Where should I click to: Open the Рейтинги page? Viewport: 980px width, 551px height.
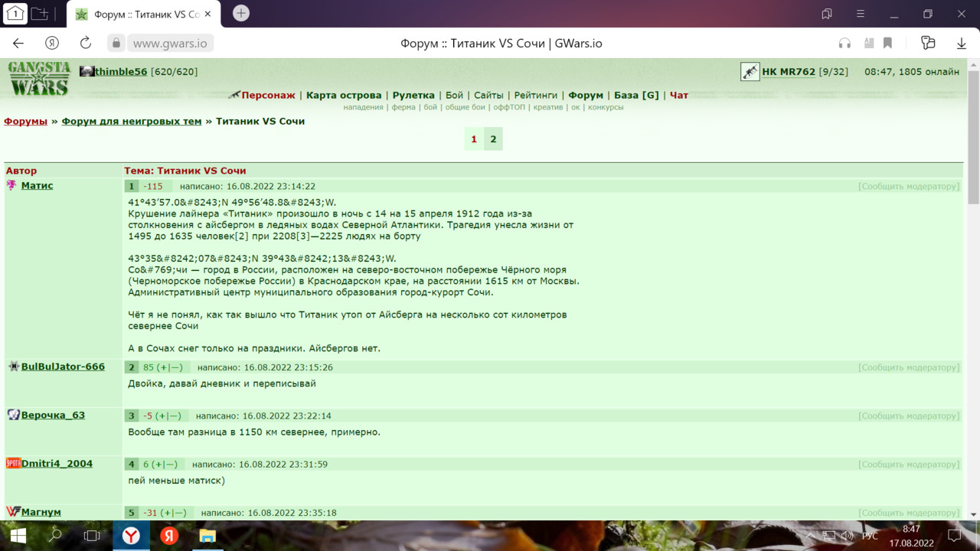[x=536, y=96]
